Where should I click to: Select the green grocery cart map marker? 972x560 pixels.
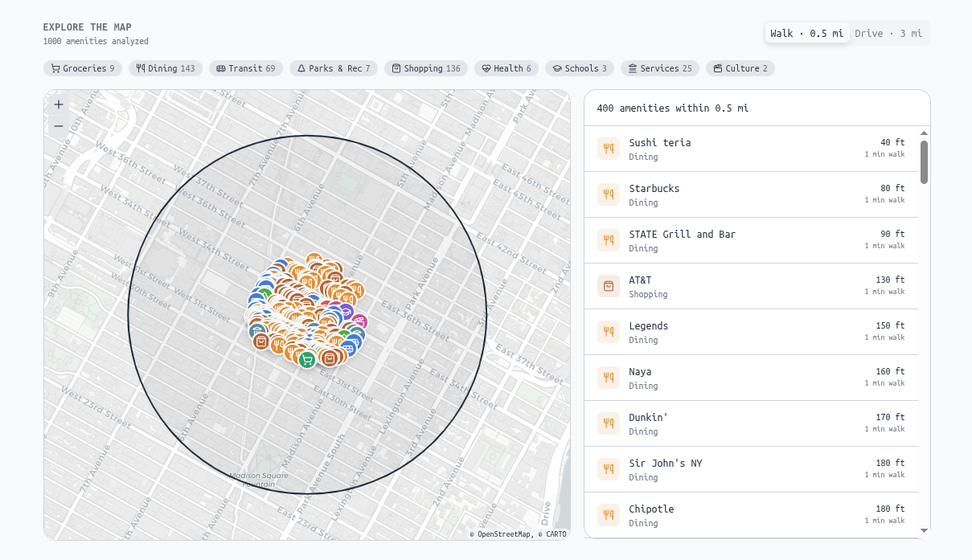tap(306, 360)
